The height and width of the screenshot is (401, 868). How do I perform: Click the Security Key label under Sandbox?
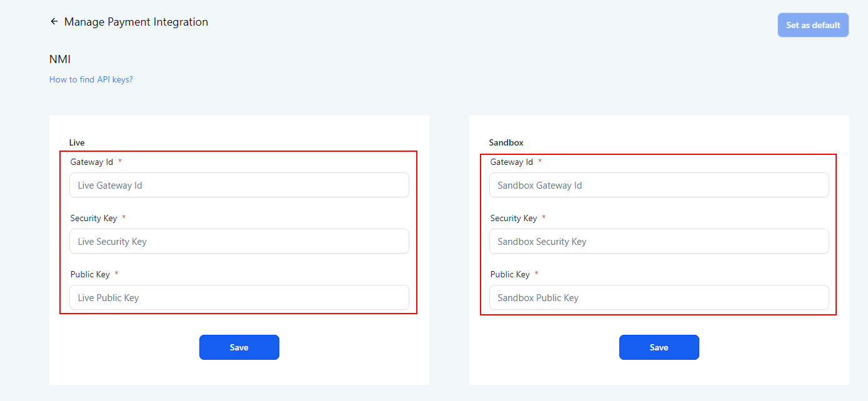click(x=514, y=219)
